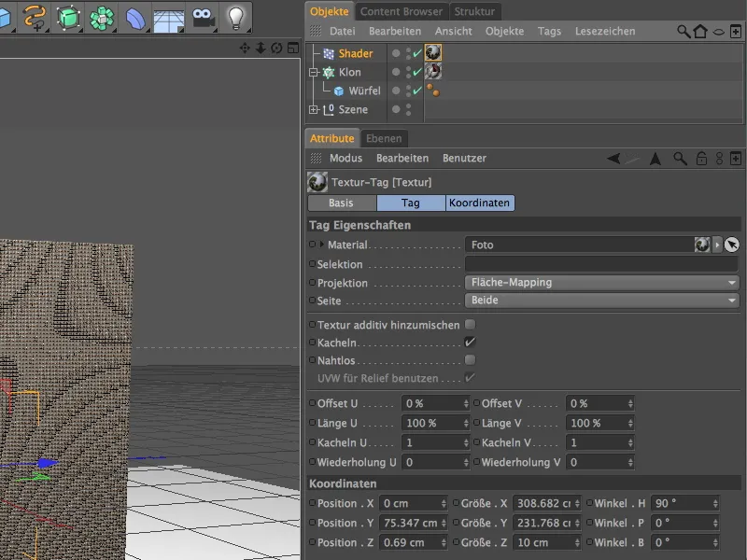The image size is (747, 560).
Task: Open the MoGraph cloner flower icon
Action: click(102, 18)
